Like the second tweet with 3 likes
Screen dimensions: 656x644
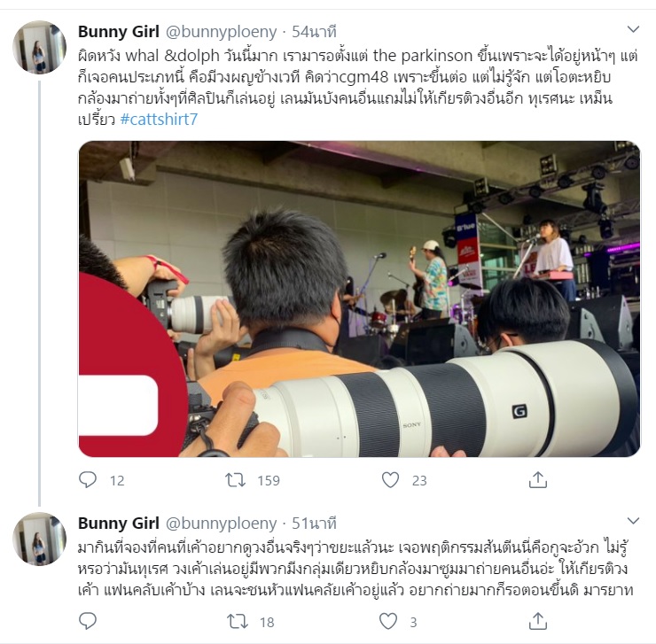(388, 621)
